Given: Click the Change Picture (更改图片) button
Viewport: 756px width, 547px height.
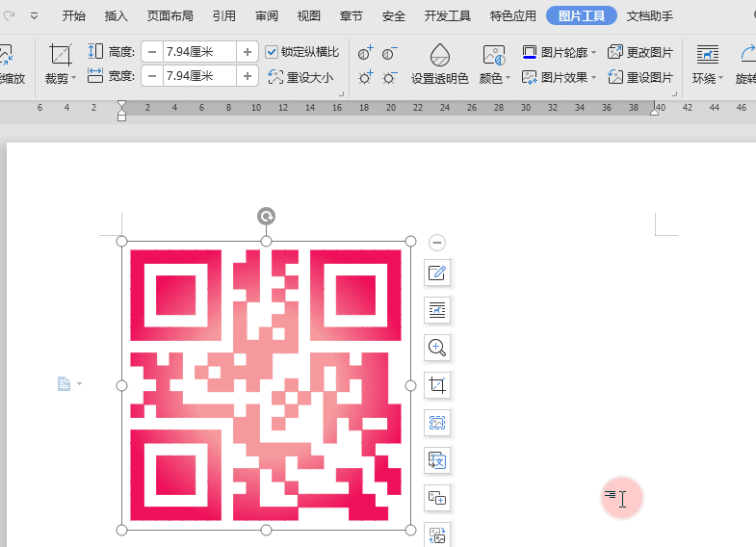Looking at the screenshot, I should click(x=641, y=52).
